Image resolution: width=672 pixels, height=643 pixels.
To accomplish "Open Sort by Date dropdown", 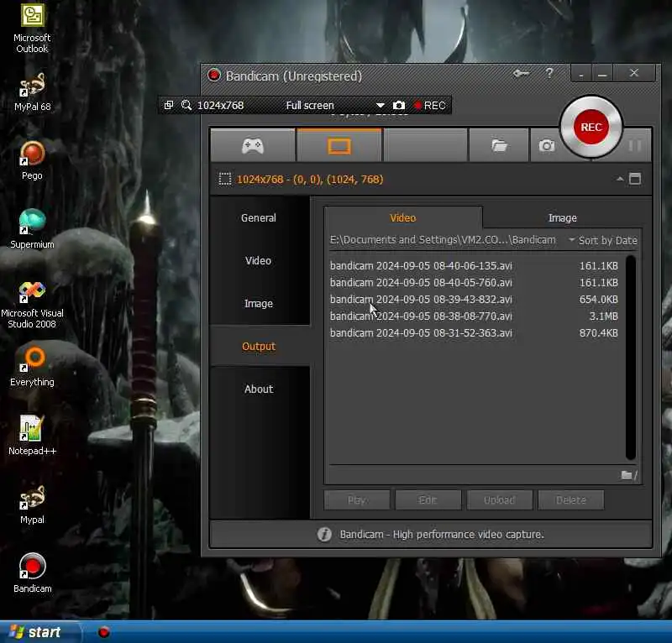I will 603,240.
